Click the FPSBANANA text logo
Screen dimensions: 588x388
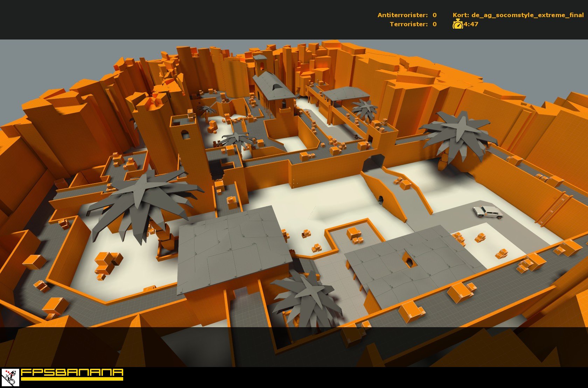click(x=72, y=372)
